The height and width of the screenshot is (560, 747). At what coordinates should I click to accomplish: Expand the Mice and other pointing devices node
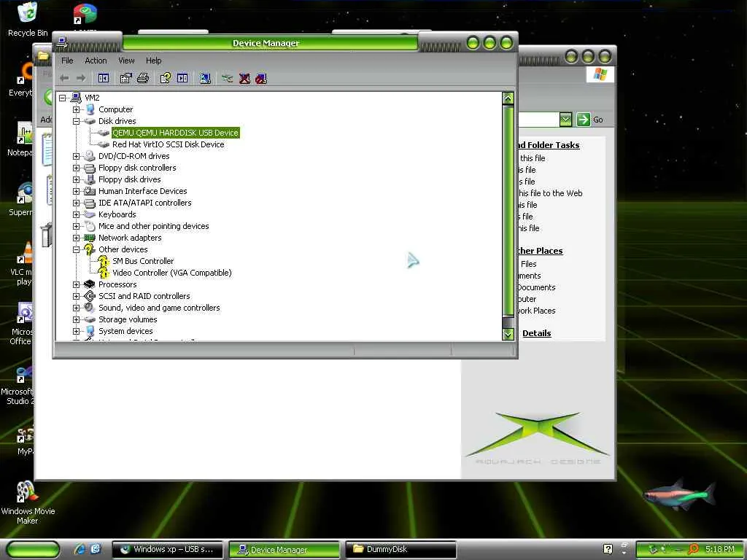[76, 226]
